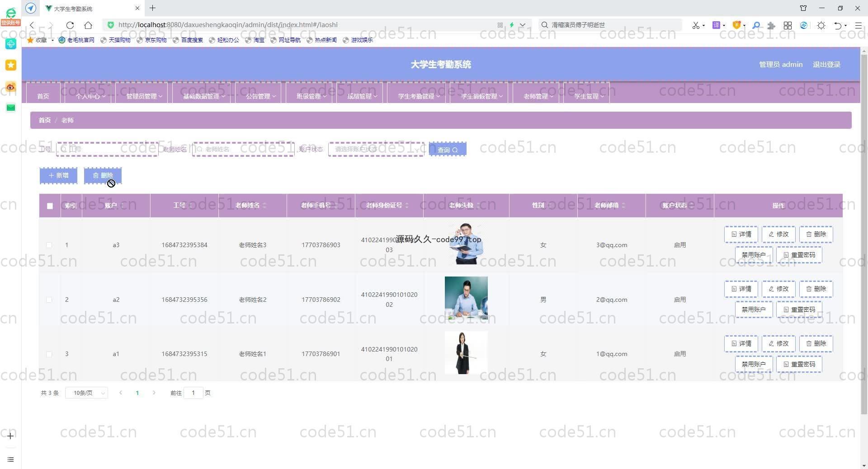Open a new browser tab with plus icon
Screen dimensions: 868x469
[x=153, y=8]
